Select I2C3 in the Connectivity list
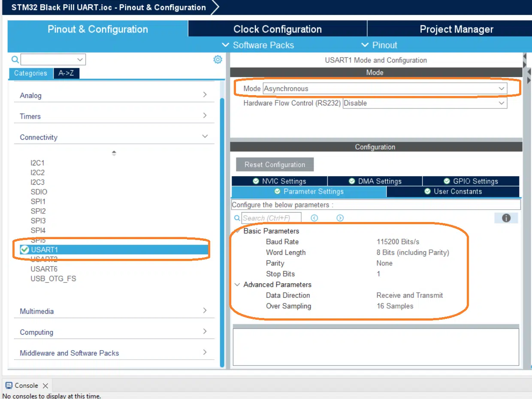 [37, 182]
